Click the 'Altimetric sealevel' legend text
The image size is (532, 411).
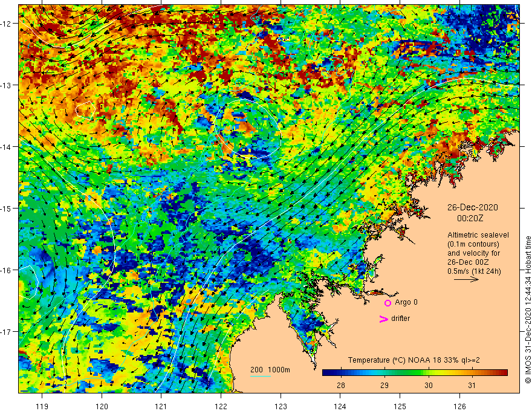(478, 235)
